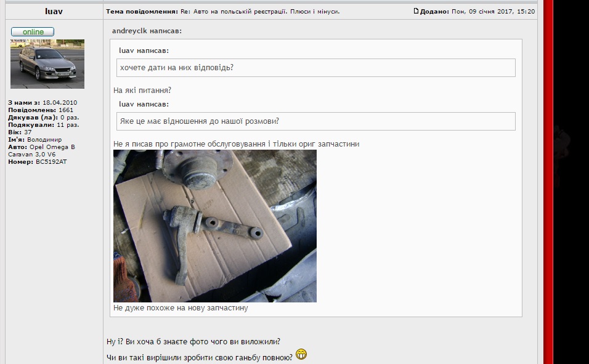Screen dimensions: 589x364
Task: Open the luav username profile link
Action: click(54, 11)
